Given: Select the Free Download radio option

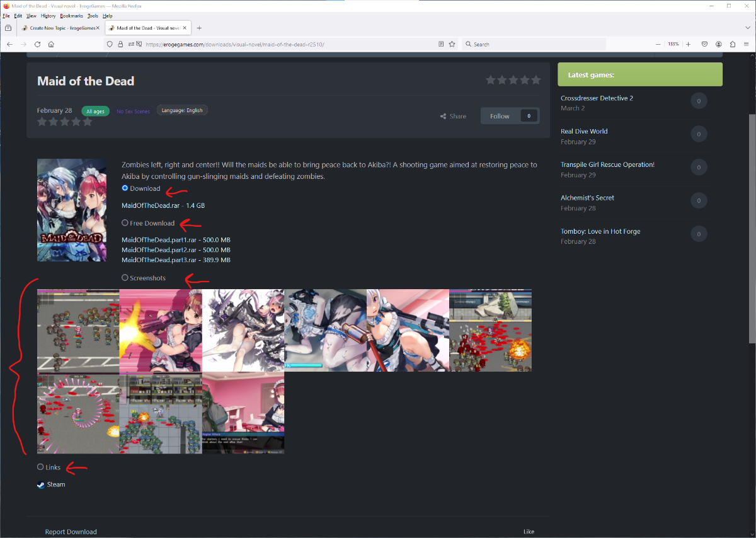Looking at the screenshot, I should [125, 223].
